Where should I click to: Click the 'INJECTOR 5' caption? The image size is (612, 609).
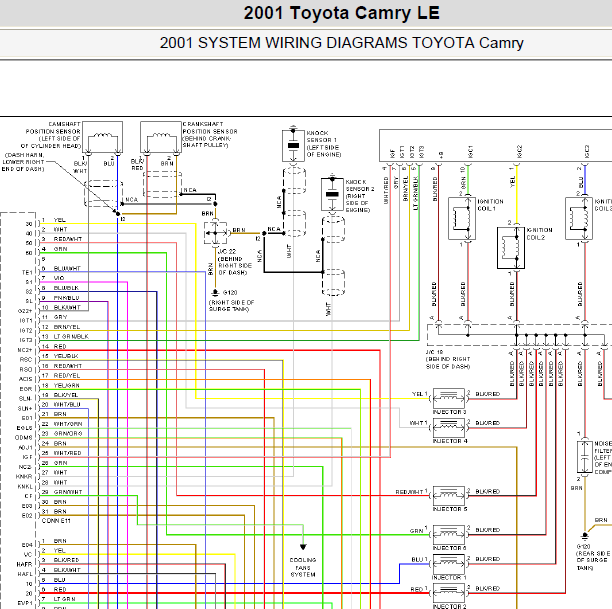click(450, 509)
